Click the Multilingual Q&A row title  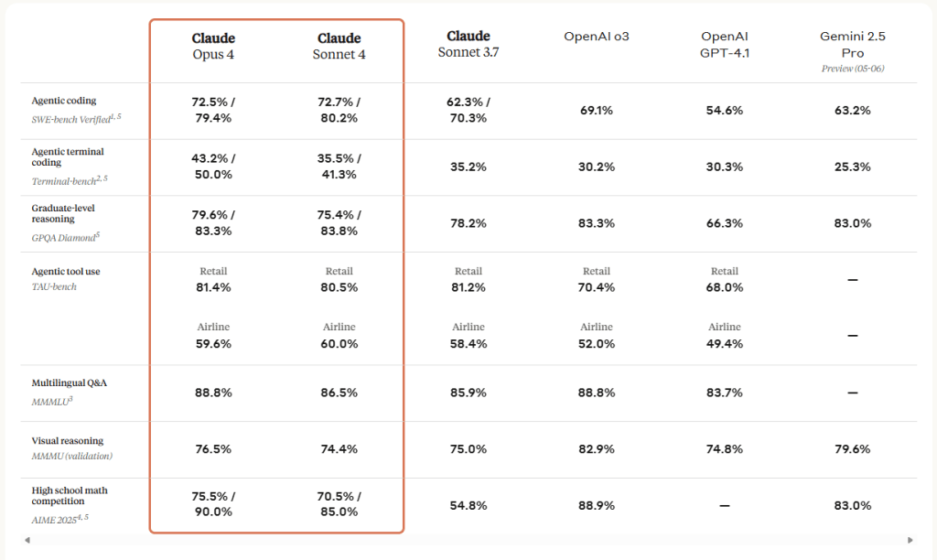point(69,382)
